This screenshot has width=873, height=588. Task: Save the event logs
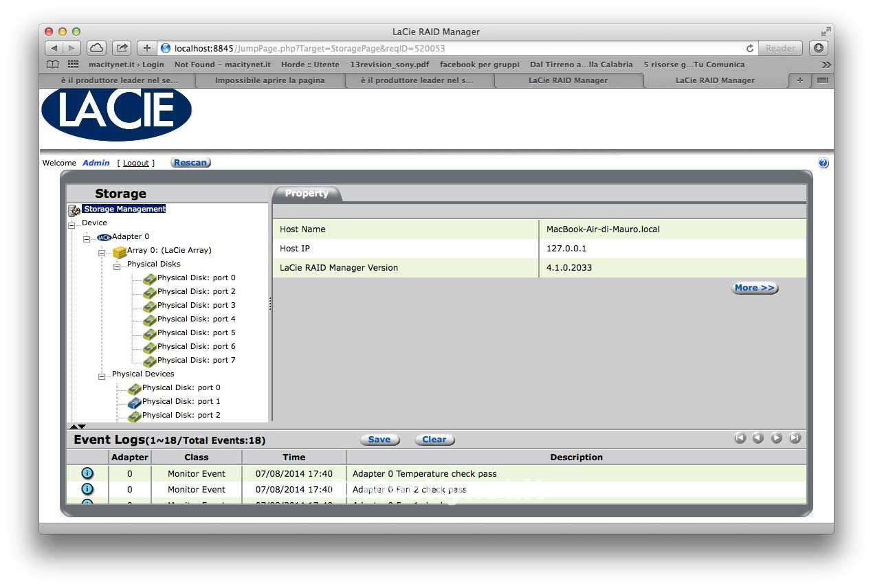pos(379,440)
